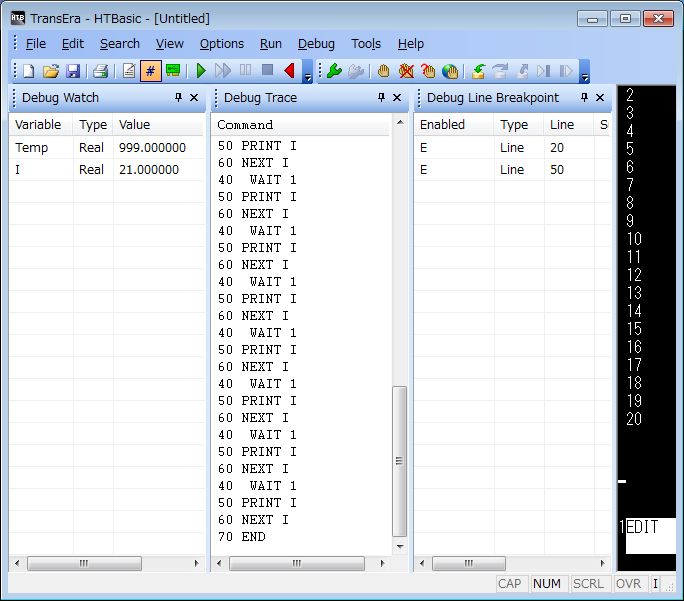Screen dimensions: 684x601
Task: Click the HTB application icon in title bar
Action: (x=18, y=18)
